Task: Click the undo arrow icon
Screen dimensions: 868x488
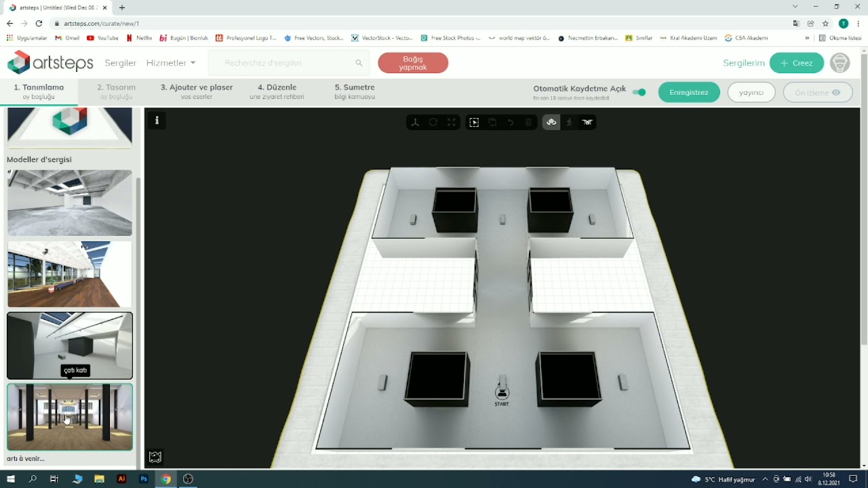Action: tap(511, 122)
